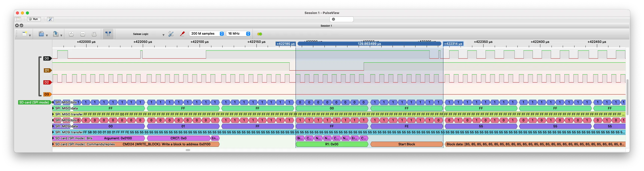Select the D2 channel label
The width and height of the screenshot is (644, 171).
point(47,82)
